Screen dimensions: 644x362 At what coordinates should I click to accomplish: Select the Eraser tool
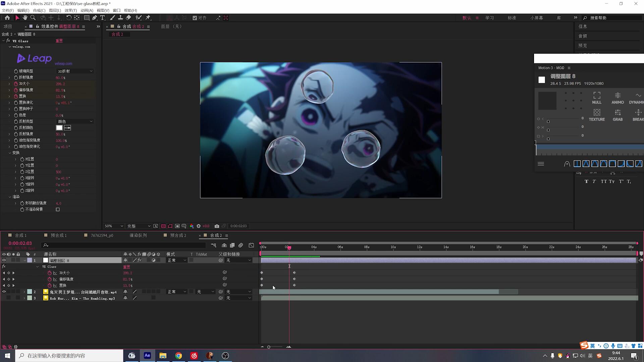[128, 18]
